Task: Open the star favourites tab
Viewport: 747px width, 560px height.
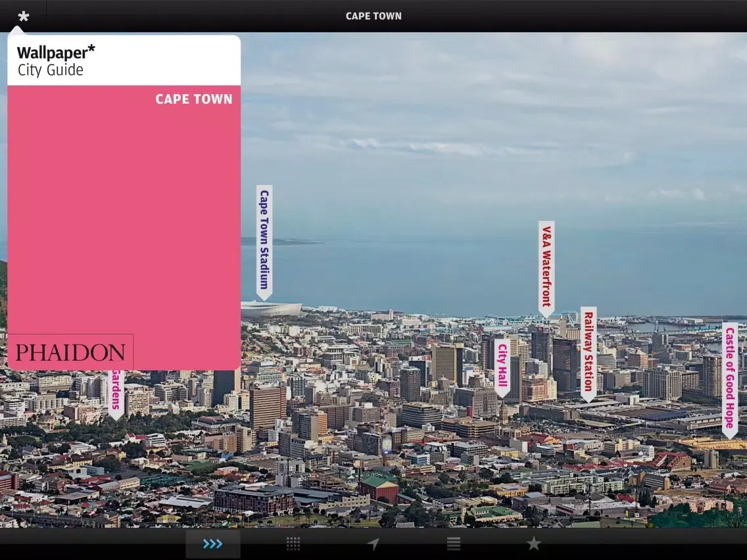Action: [x=533, y=544]
